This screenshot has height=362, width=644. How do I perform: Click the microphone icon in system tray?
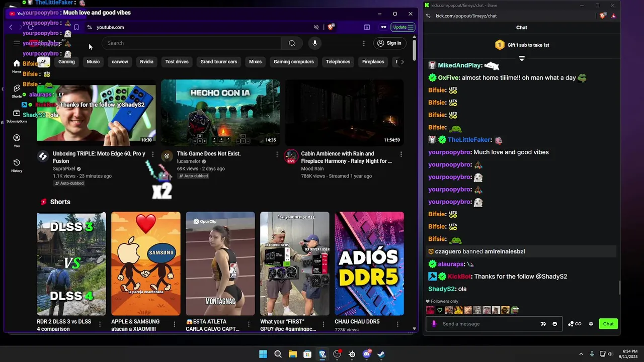(x=592, y=354)
